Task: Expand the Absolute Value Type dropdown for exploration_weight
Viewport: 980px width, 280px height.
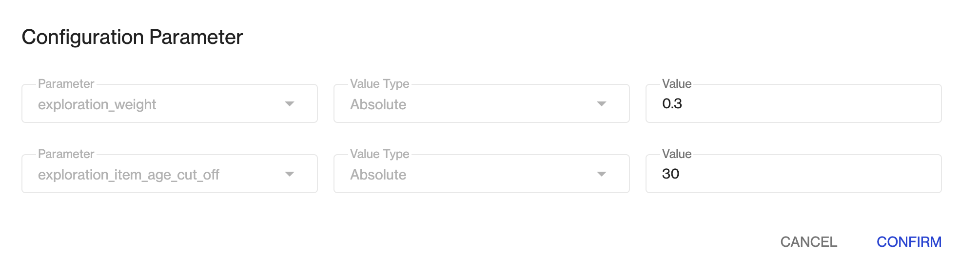Action: coord(481,104)
